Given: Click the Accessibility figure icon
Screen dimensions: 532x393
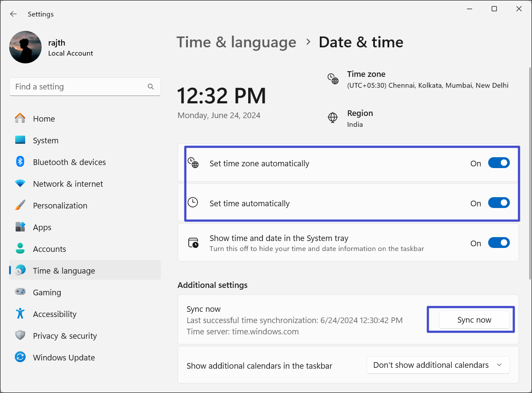Looking at the screenshot, I should tap(20, 314).
